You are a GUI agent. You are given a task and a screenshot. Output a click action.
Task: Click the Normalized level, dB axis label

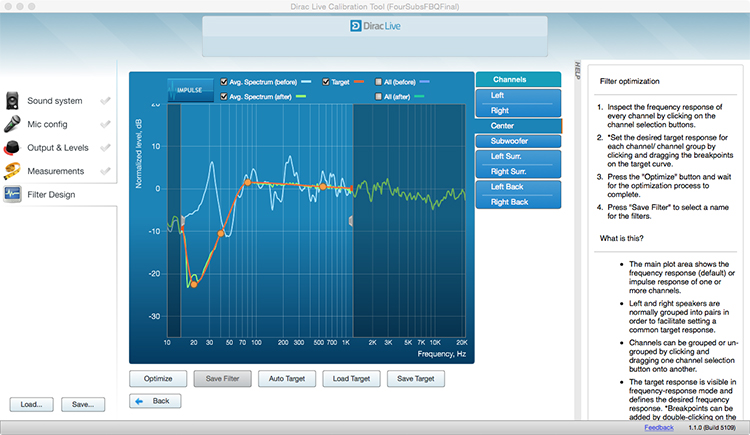(x=139, y=154)
